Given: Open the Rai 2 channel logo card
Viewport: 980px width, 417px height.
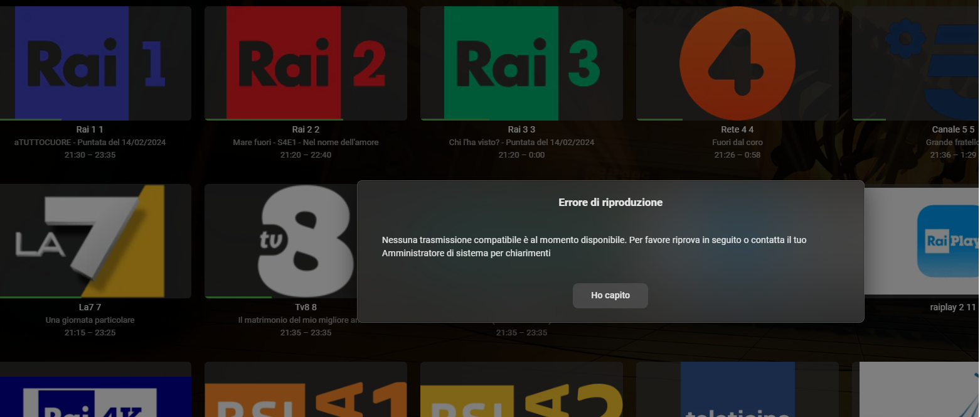Looking at the screenshot, I should 306,63.
